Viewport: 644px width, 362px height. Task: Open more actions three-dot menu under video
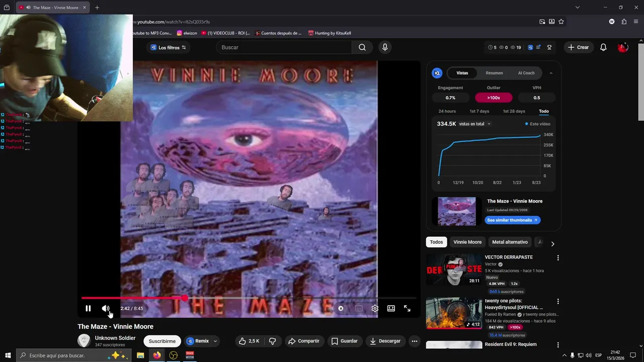pos(415,341)
